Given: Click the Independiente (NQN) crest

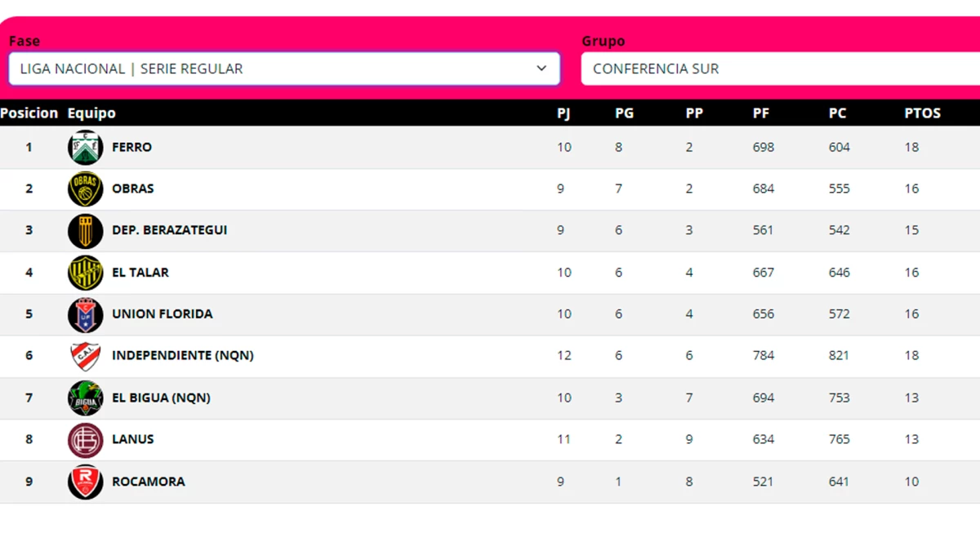Looking at the screenshot, I should click(85, 356).
